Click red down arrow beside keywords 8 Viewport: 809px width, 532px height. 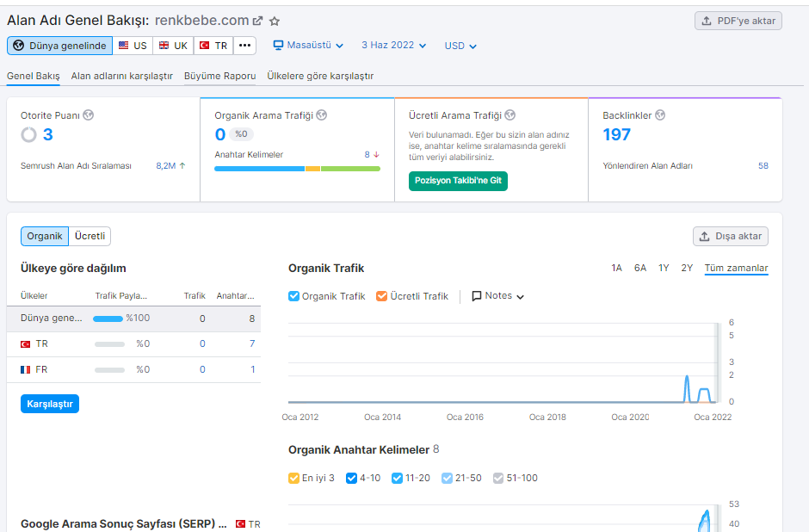tap(376, 154)
